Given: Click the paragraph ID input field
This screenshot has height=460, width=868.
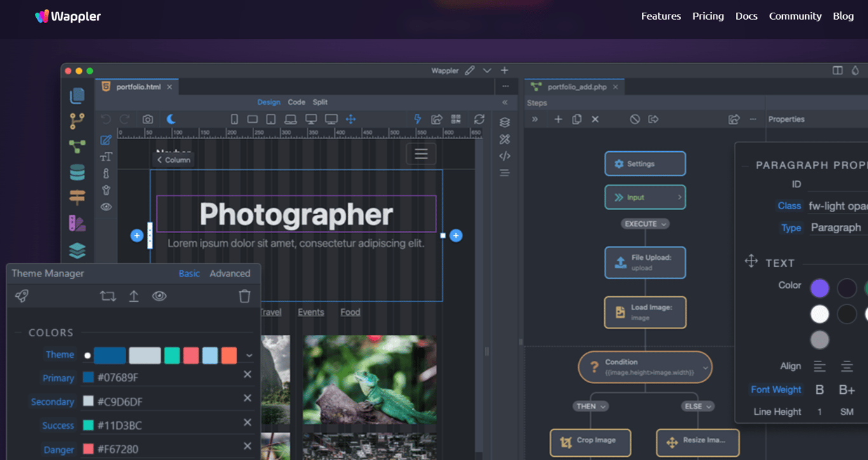Looking at the screenshot, I should pyautogui.click(x=837, y=184).
